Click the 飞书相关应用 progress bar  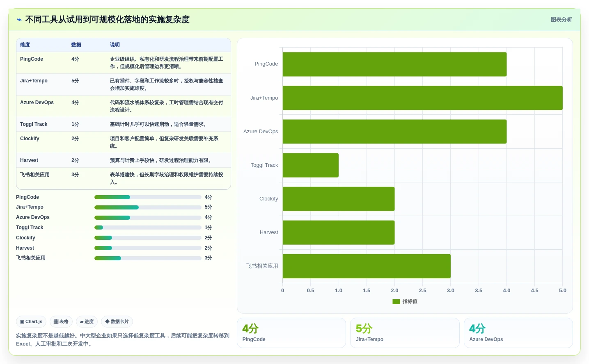pos(148,258)
